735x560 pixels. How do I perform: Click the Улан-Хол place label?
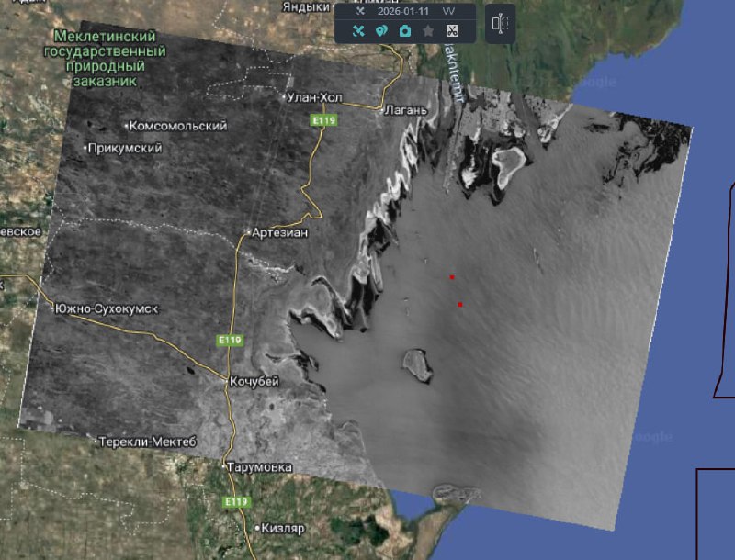click(x=315, y=96)
